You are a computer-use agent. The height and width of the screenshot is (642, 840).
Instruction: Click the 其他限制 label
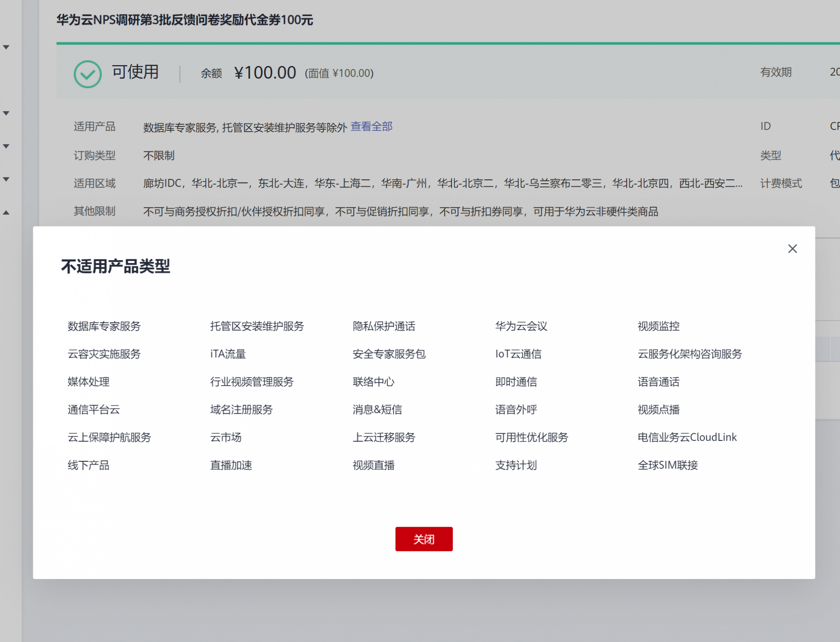[94, 212]
